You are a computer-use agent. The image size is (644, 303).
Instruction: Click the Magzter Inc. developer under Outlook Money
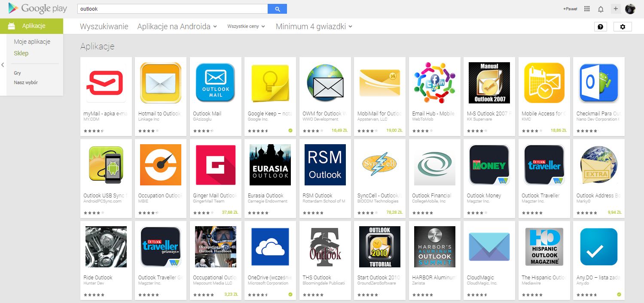pos(478,201)
